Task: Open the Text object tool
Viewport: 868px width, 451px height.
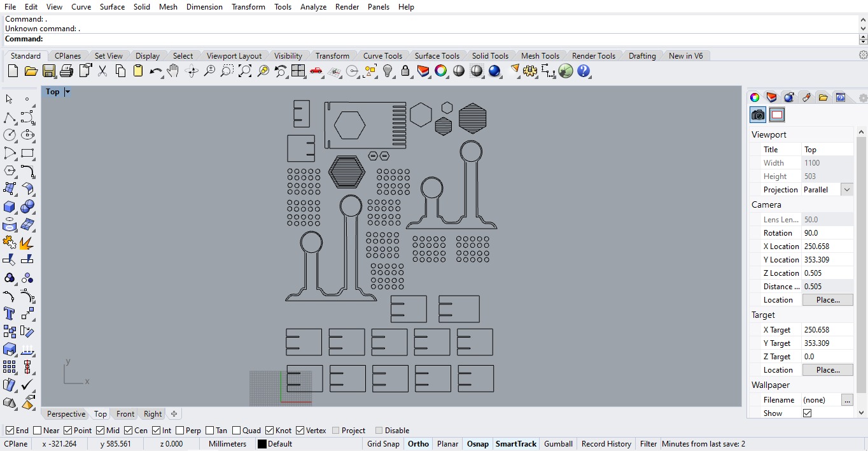Action: (x=10, y=313)
